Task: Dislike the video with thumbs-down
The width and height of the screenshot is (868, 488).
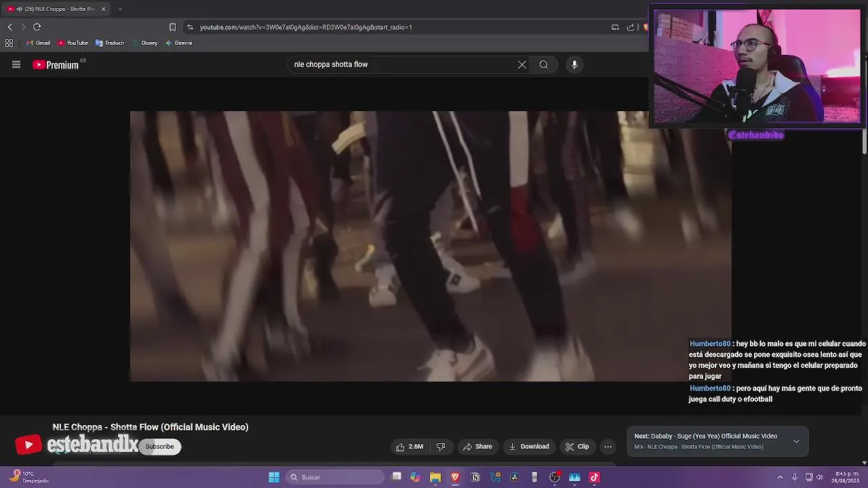Action: tap(441, 447)
